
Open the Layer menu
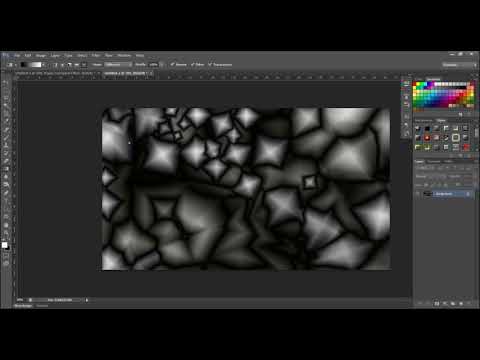coord(55,55)
